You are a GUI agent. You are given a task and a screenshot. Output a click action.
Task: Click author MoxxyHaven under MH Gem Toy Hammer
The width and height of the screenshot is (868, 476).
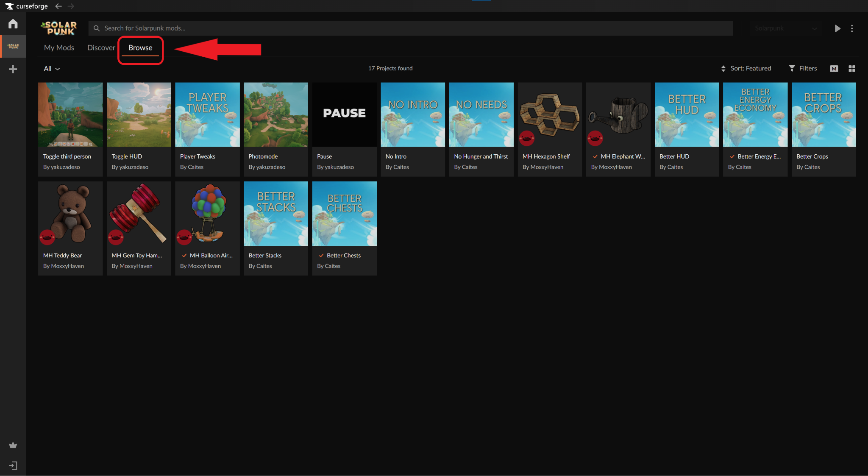tap(136, 266)
